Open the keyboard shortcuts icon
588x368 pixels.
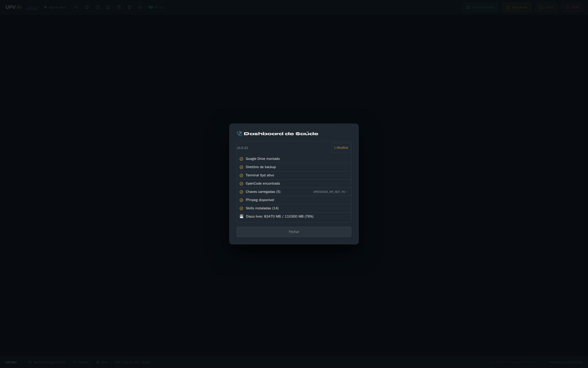[108, 7]
